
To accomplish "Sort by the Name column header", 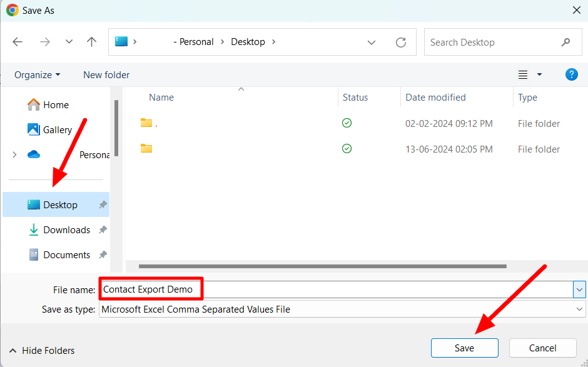I will click(161, 98).
